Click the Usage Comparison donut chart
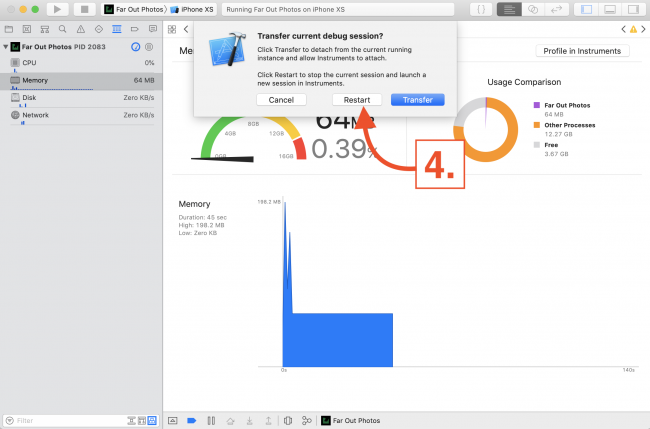This screenshot has width=650, height=429. [x=485, y=129]
